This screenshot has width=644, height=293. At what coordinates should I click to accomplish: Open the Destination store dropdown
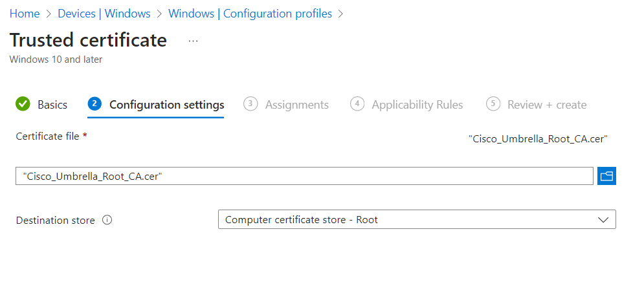tap(416, 220)
